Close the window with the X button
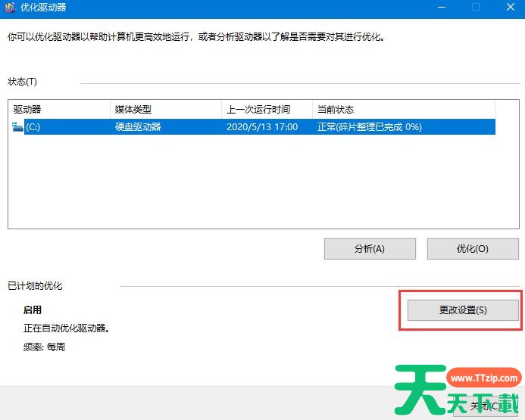The height and width of the screenshot is (420, 525). click(509, 8)
